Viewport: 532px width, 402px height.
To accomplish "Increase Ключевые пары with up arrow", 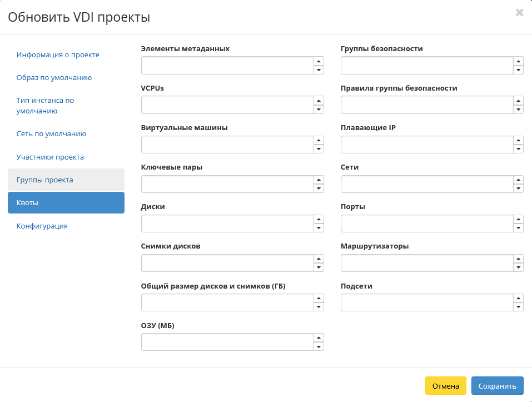I will (319, 180).
